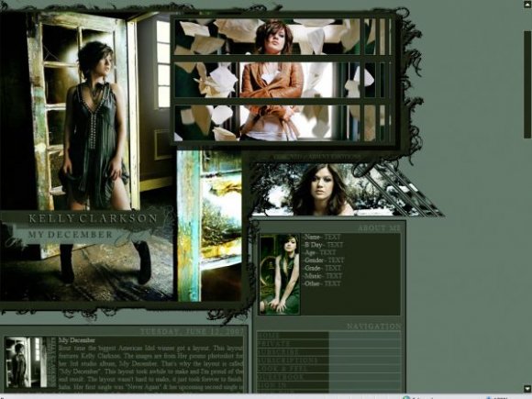The height and width of the screenshot is (399, 532).
Task: Click the "My December" entry title
Action: click(x=77, y=340)
